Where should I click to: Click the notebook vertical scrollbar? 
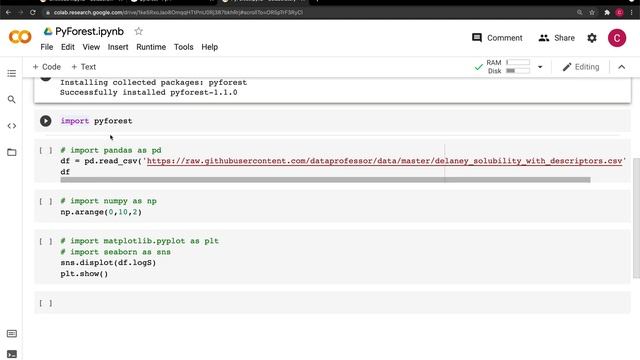pos(636,218)
